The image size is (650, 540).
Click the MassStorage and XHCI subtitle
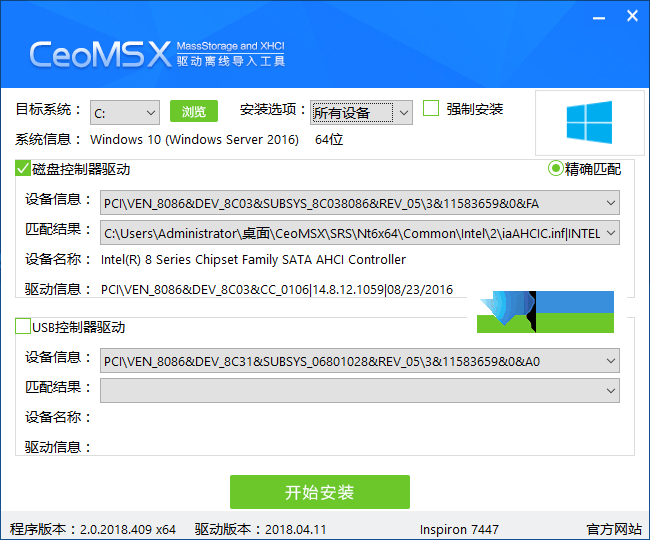[230, 46]
